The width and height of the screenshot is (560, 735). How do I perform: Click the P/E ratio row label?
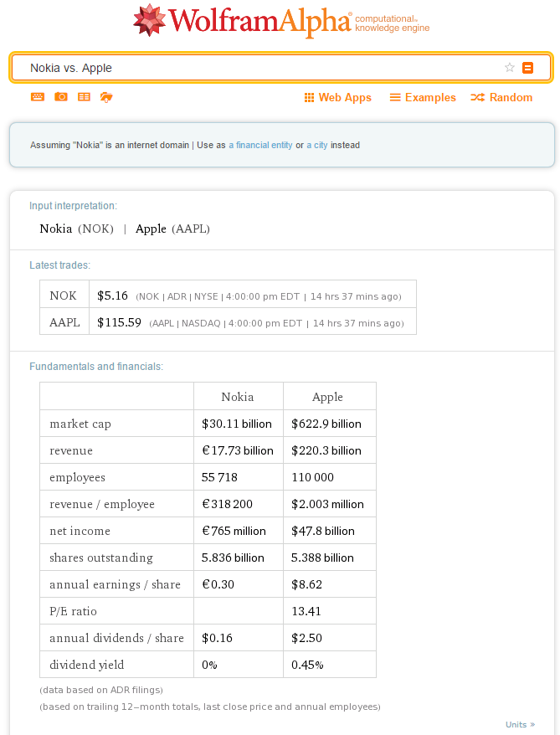tap(73, 611)
